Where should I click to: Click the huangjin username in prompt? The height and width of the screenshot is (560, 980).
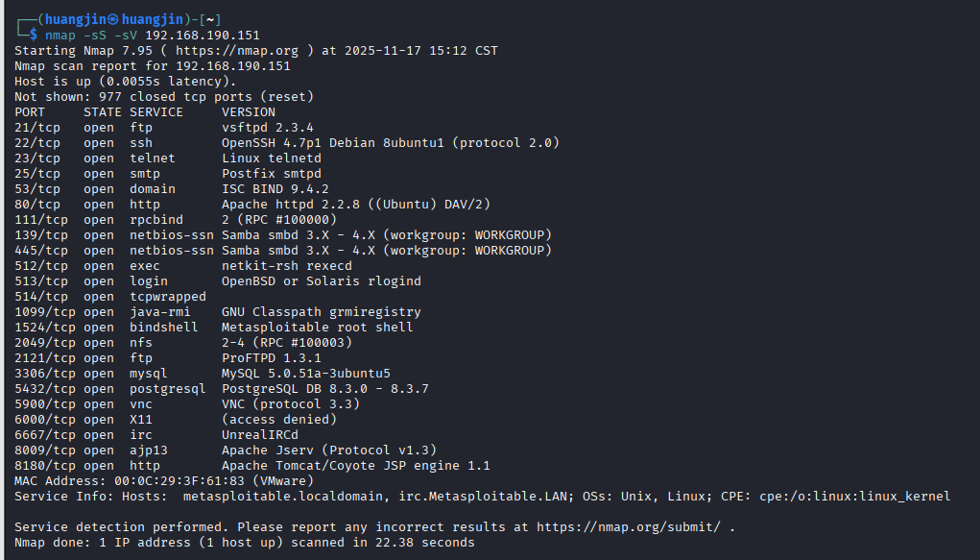tap(76, 20)
